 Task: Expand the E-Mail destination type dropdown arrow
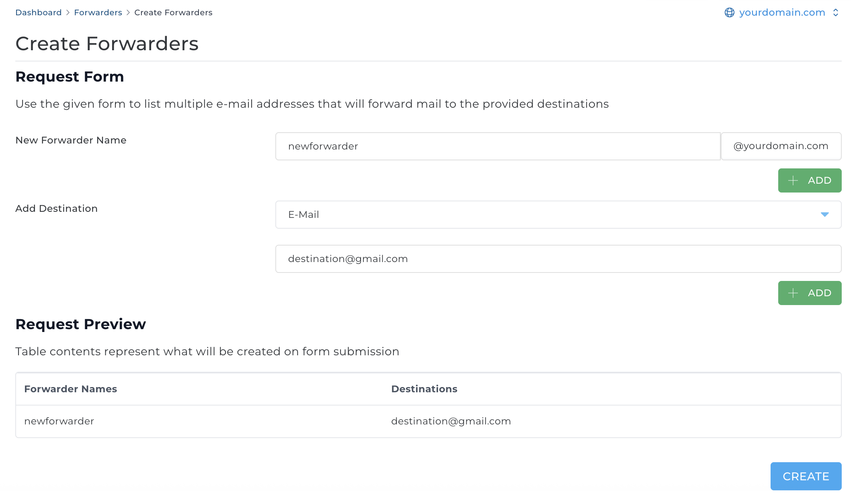point(825,215)
